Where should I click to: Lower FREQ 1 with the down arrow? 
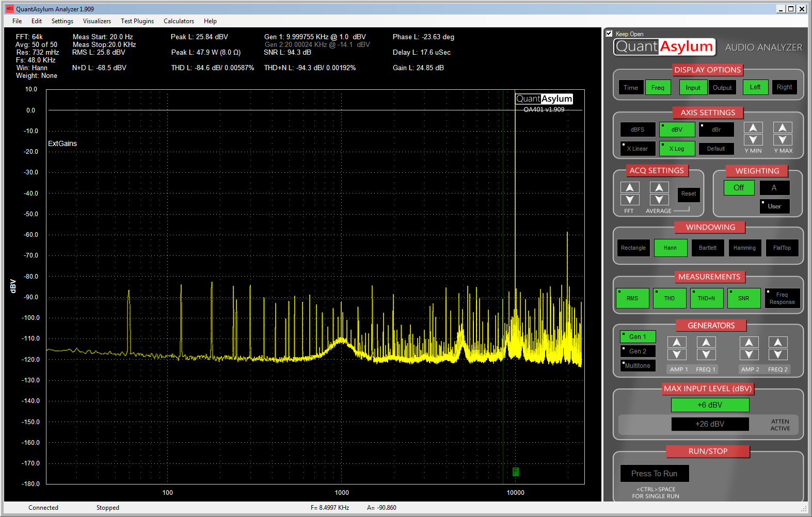[706, 354]
